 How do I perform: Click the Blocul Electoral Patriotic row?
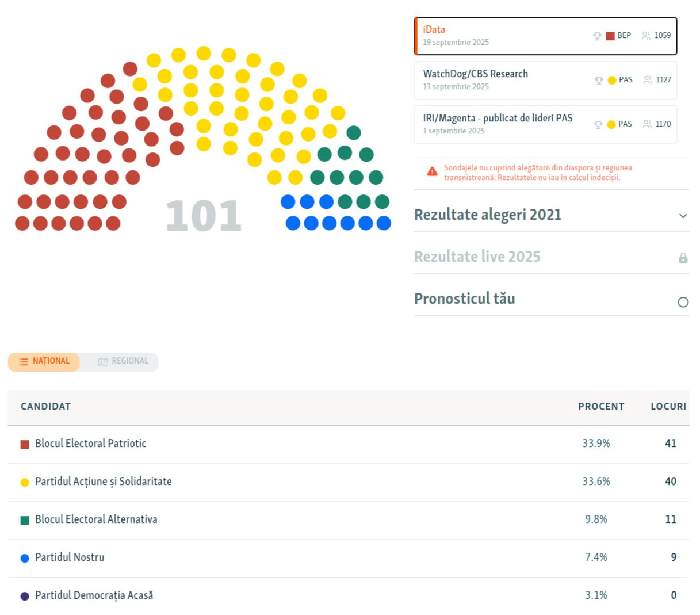pos(349,444)
